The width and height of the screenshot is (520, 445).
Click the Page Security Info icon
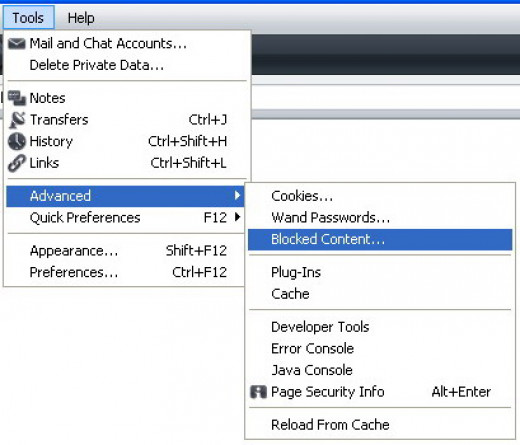click(258, 392)
